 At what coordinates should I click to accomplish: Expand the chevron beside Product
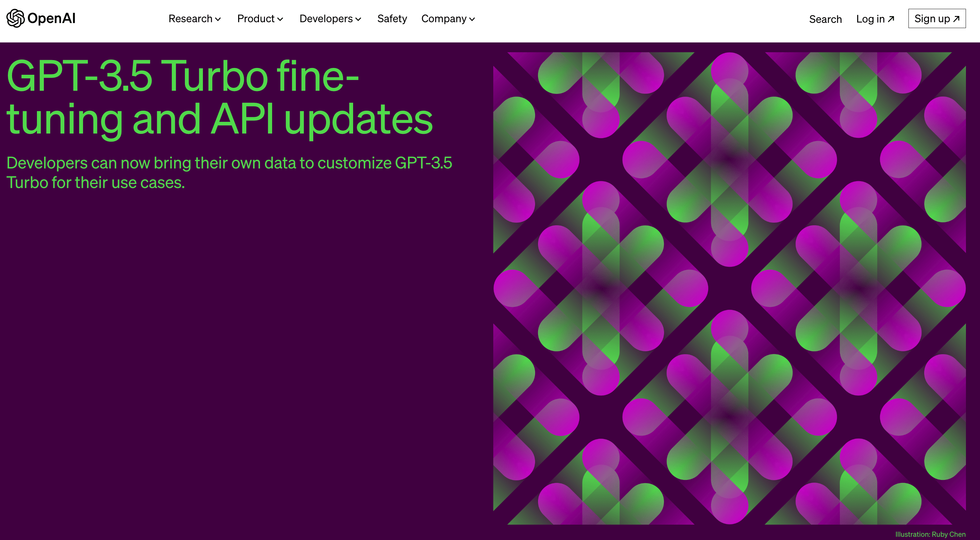tap(280, 19)
